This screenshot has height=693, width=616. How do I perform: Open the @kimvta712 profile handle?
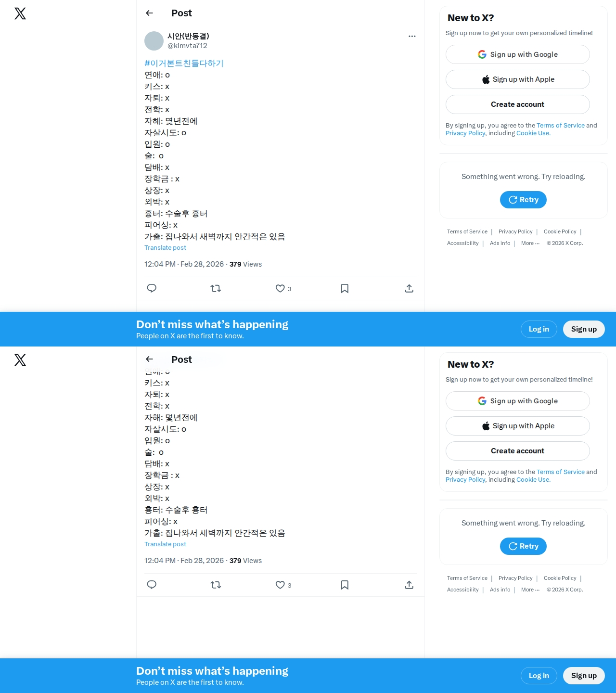pyautogui.click(x=187, y=46)
